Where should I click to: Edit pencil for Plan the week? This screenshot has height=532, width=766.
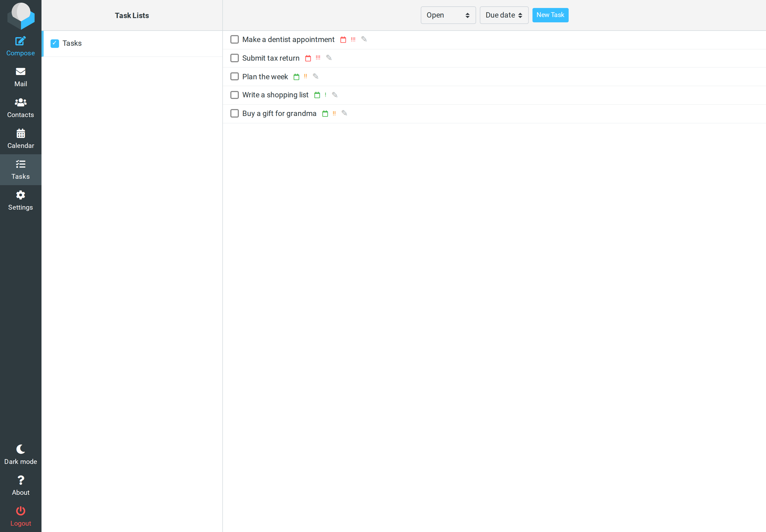click(316, 76)
